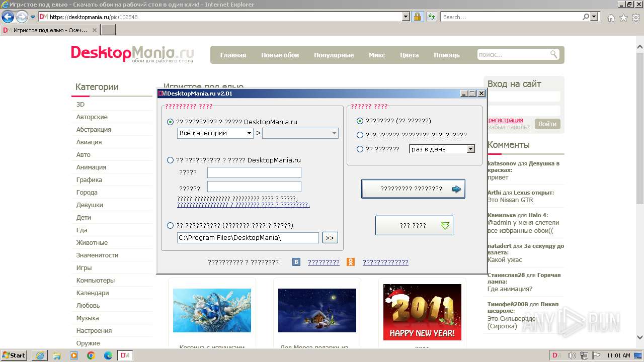This screenshot has height=362, width=644.
Task: Open the favorites star icon
Action: pos(623,18)
